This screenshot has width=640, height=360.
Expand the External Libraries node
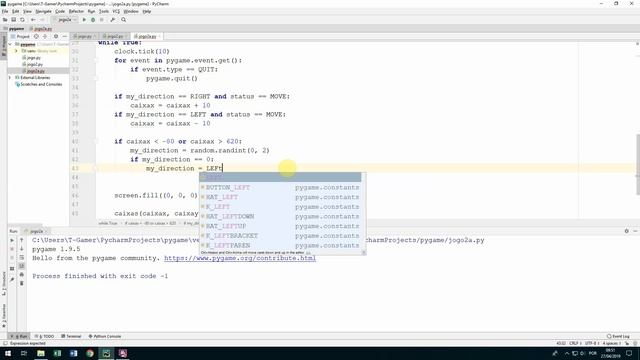(10, 77)
